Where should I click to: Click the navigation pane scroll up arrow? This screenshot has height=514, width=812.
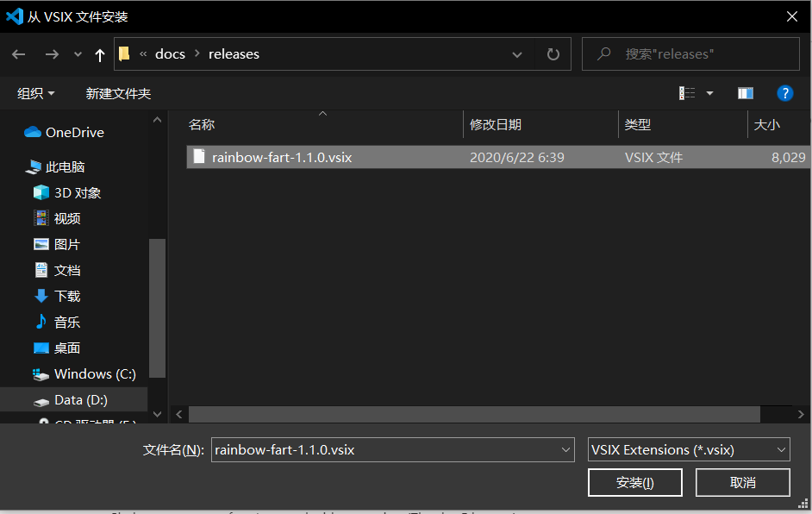click(158, 120)
